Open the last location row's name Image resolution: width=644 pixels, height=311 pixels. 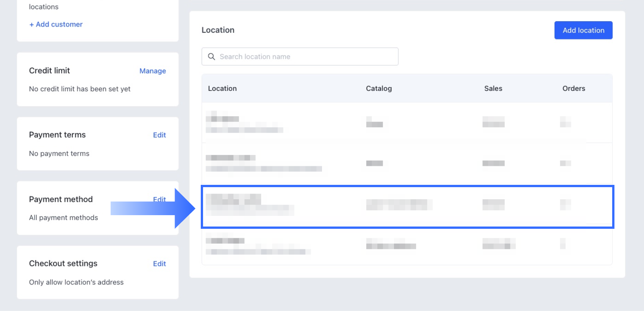(225, 241)
